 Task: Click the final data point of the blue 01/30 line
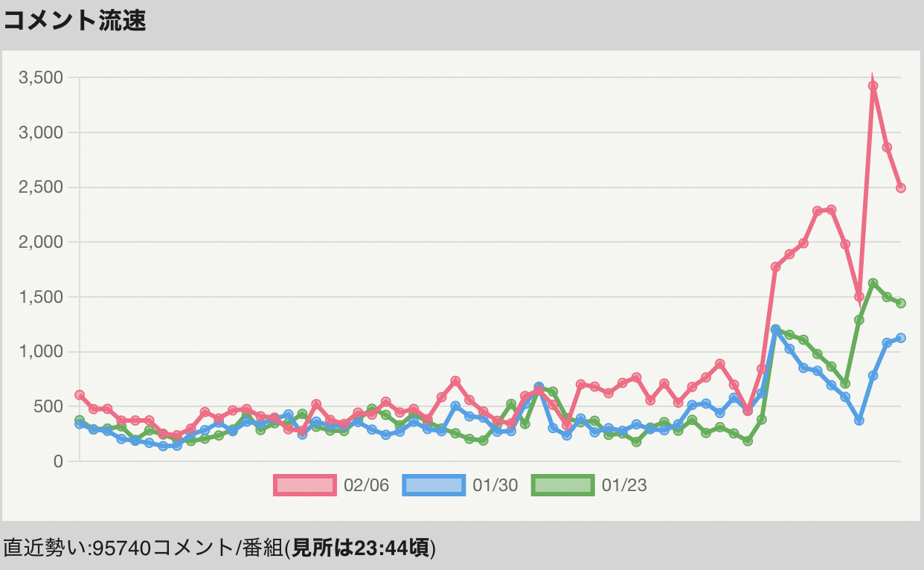coord(900,338)
